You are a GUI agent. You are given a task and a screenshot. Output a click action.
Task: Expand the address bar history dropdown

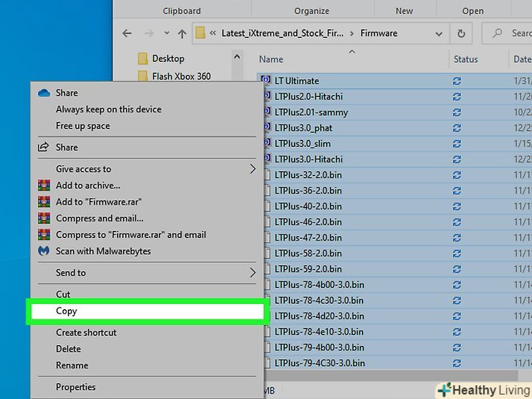tap(438, 34)
